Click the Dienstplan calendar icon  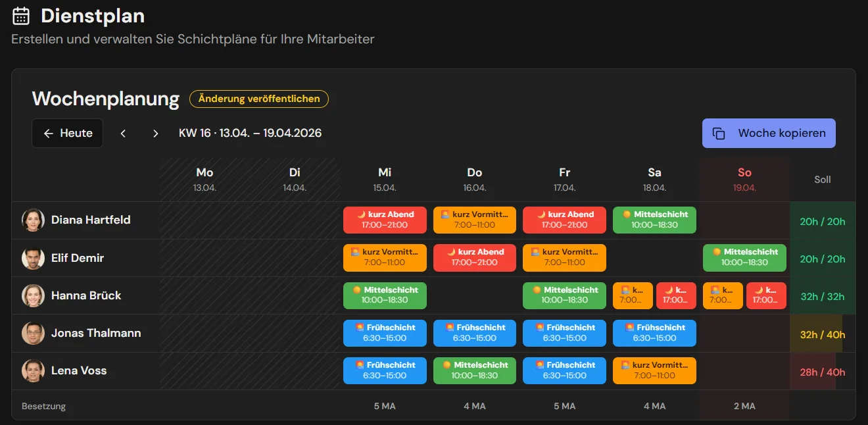tap(21, 16)
